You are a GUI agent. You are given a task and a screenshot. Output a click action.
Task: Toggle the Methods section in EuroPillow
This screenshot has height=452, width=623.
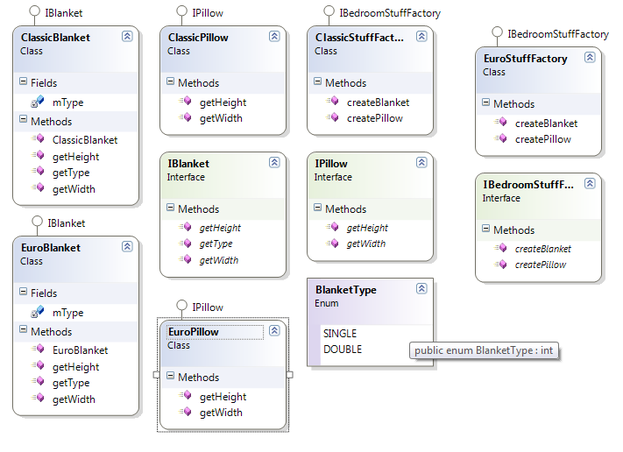click(171, 377)
